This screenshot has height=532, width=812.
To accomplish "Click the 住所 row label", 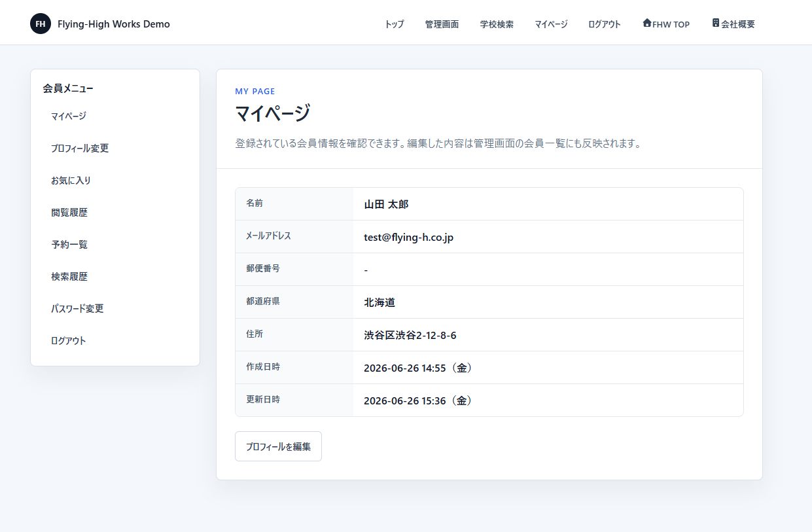I will click(255, 334).
